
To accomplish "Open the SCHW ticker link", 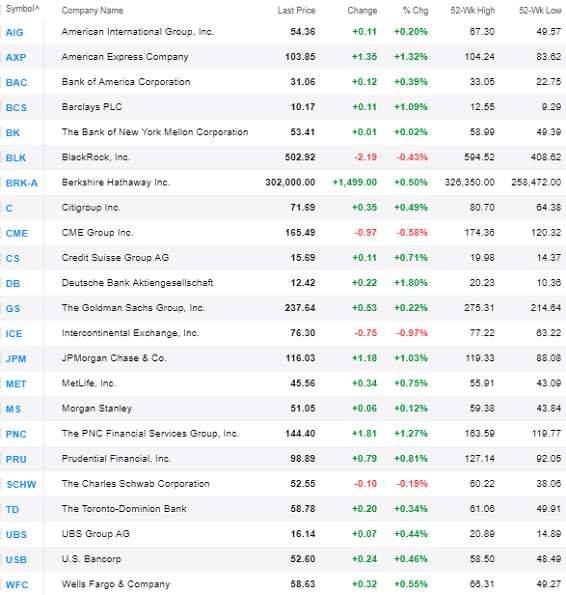I will (x=21, y=484).
